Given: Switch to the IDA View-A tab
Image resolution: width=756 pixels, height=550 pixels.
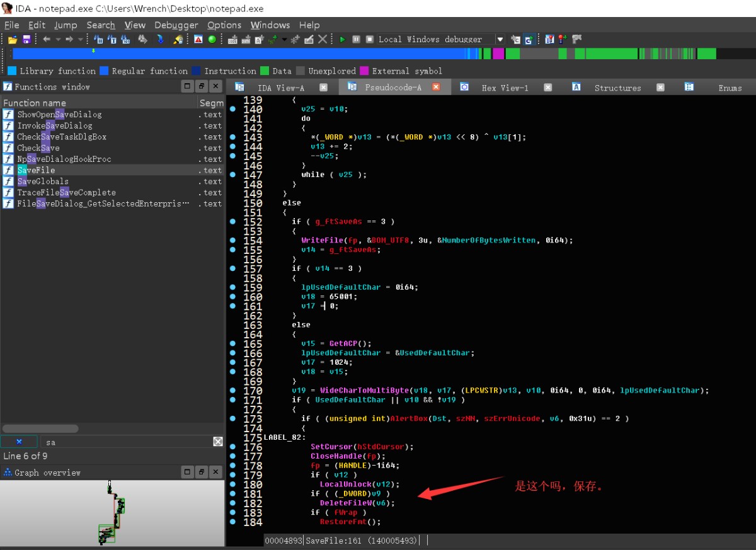Looking at the screenshot, I should tap(281, 88).
